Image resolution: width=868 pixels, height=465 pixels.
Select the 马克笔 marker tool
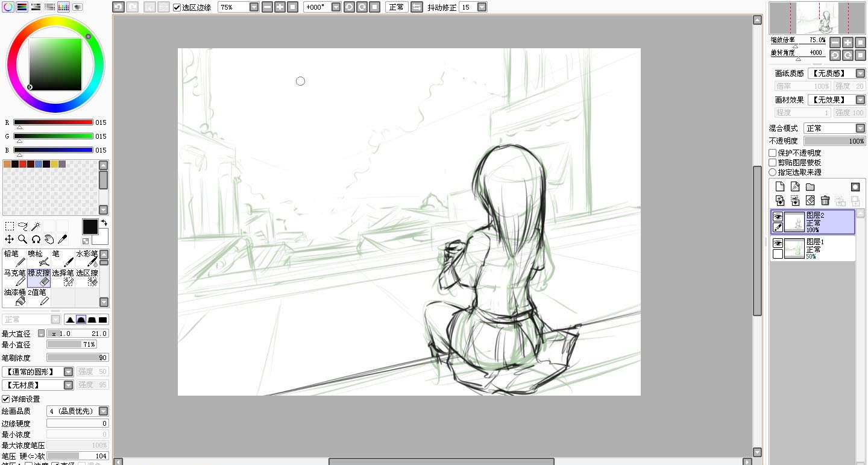coord(14,278)
